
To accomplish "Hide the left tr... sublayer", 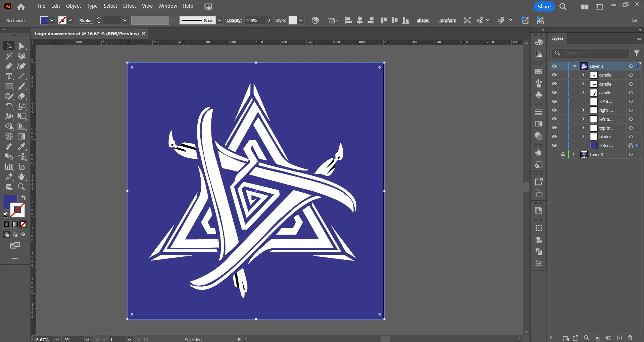I will [554, 119].
